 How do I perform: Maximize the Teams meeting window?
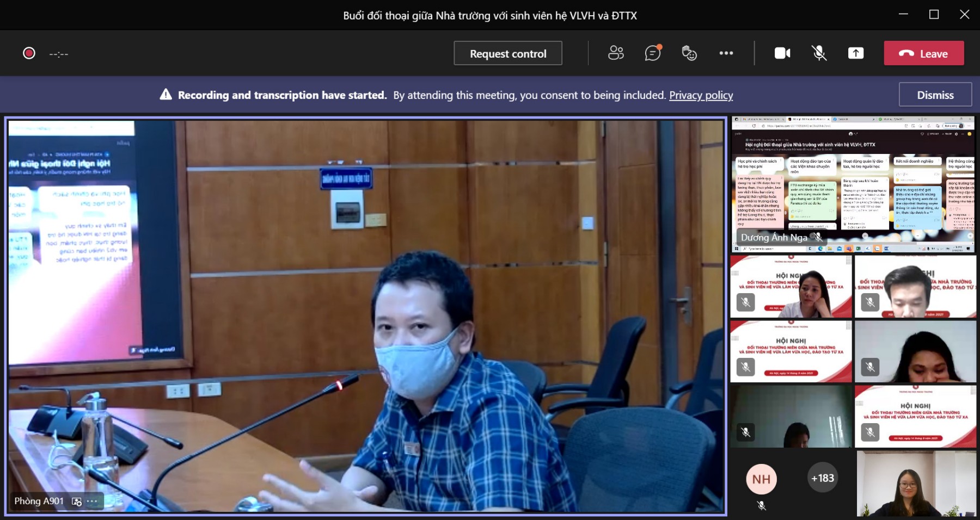[934, 15]
